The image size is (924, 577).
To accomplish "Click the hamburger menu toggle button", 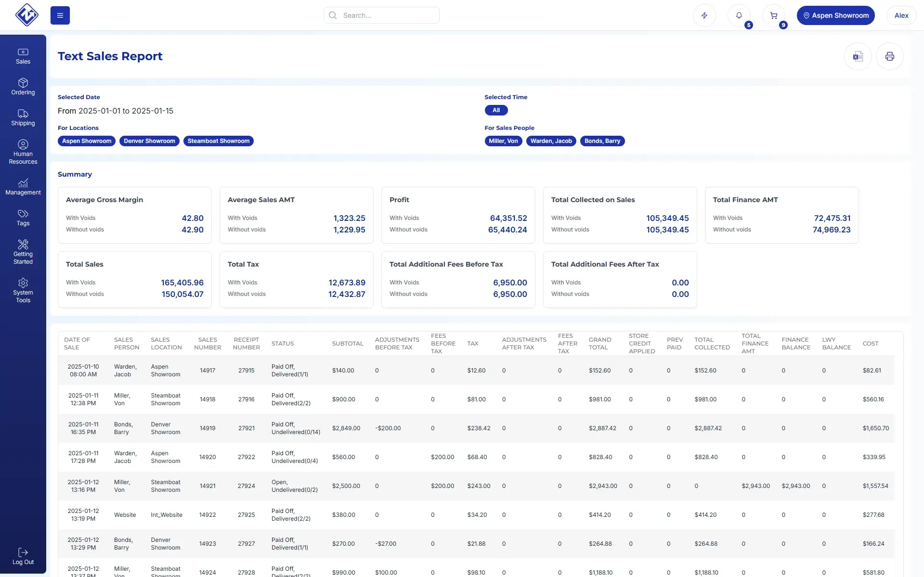I will coord(60,15).
